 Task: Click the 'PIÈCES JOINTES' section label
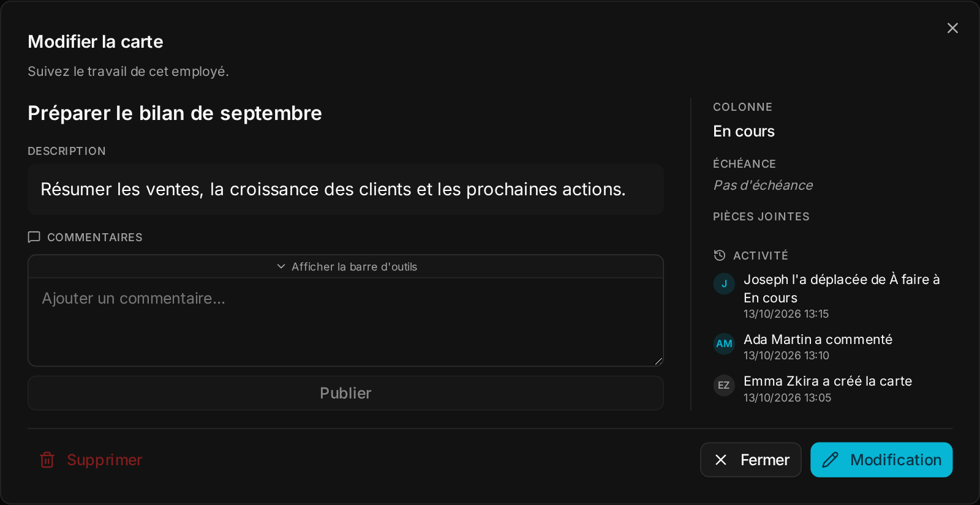click(761, 216)
